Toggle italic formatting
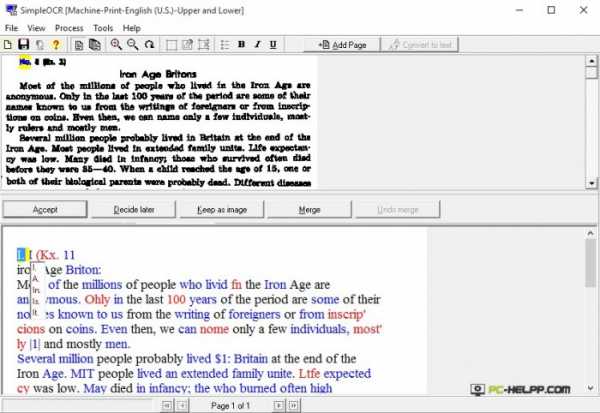This screenshot has width=600, height=413. tap(258, 44)
